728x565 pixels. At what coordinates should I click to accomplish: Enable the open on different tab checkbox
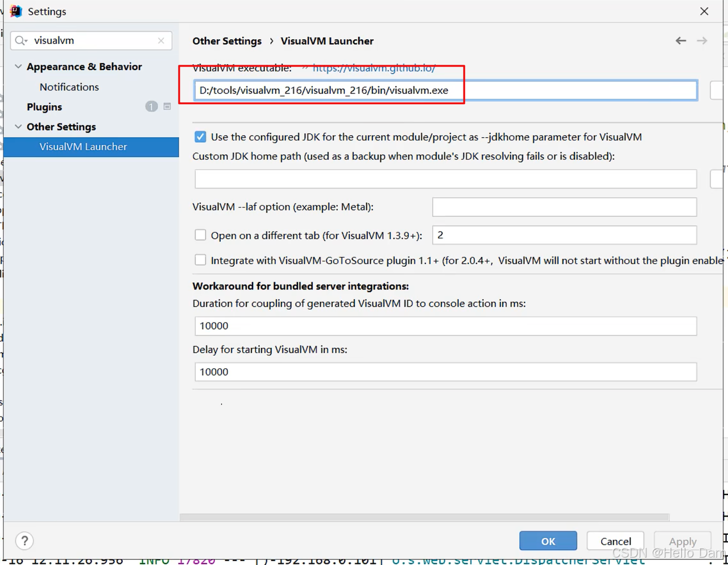(x=200, y=235)
